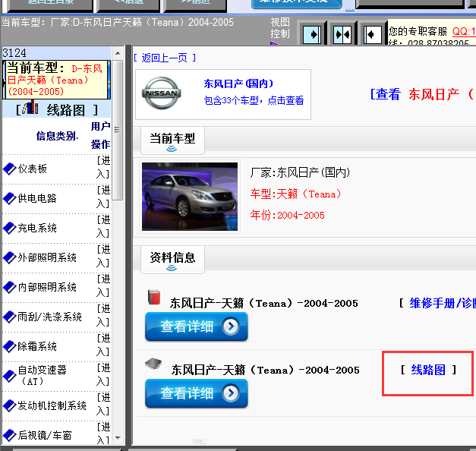Click the blue diamond icon next to 除霜系统
476x451 pixels.
pyautogui.click(x=9, y=346)
